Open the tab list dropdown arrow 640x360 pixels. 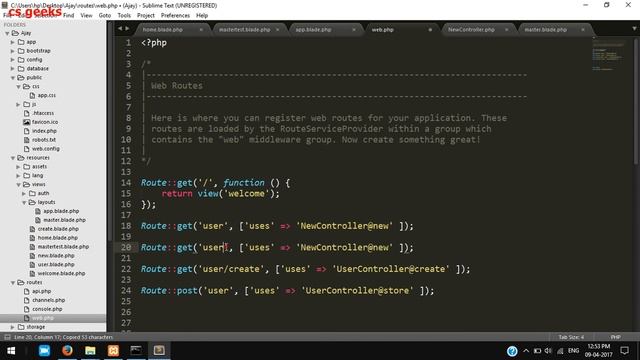[x=634, y=29]
